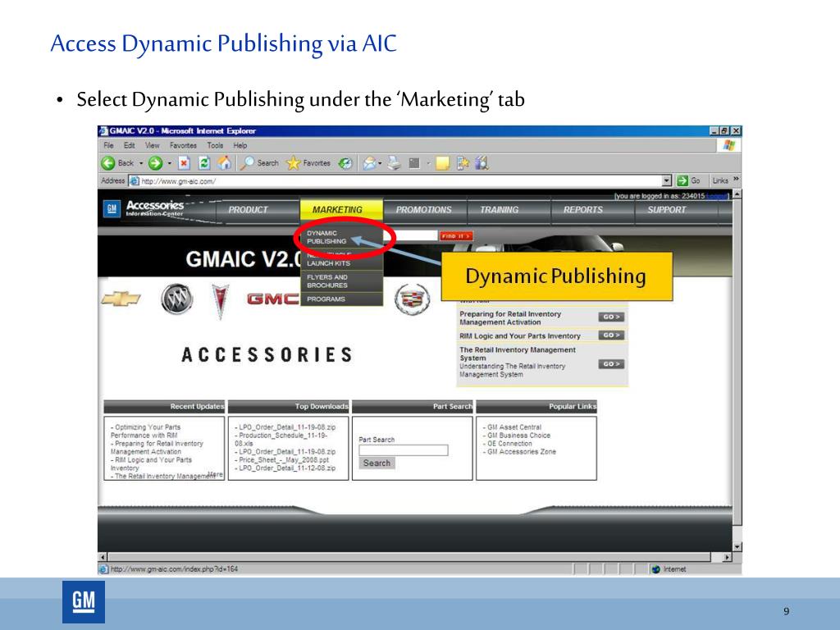Click the Cadillac brand logo
Image resolution: width=840 pixels, height=630 pixels.
tap(412, 299)
